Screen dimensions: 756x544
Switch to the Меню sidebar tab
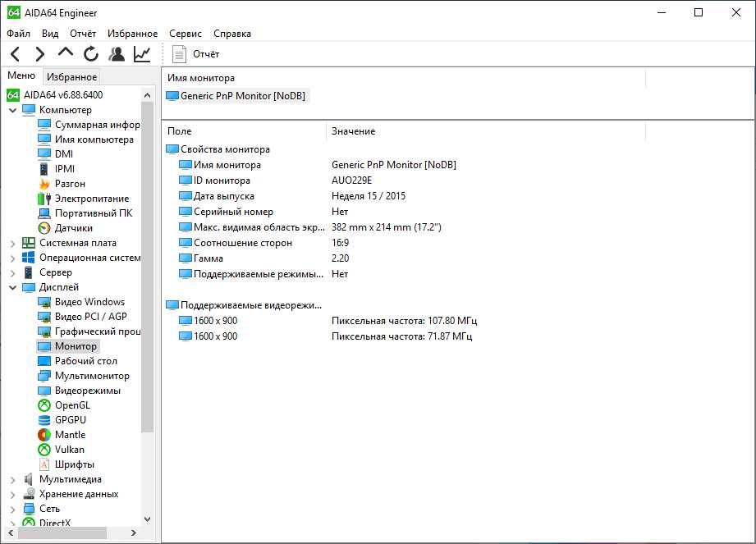[x=21, y=75]
